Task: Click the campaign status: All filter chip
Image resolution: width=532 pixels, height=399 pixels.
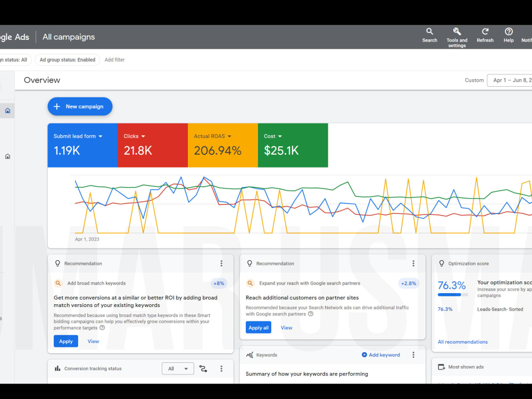Action: (15, 60)
